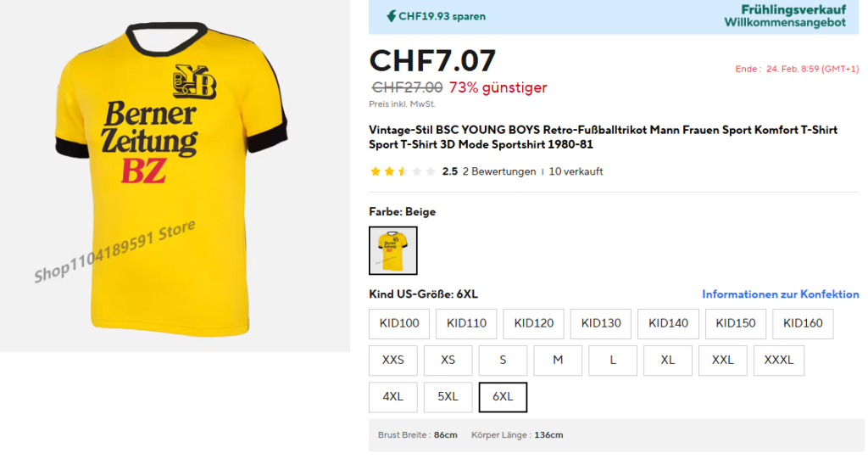Image resolution: width=868 pixels, height=470 pixels.
Task: Pick size XXXL
Action: (x=778, y=361)
